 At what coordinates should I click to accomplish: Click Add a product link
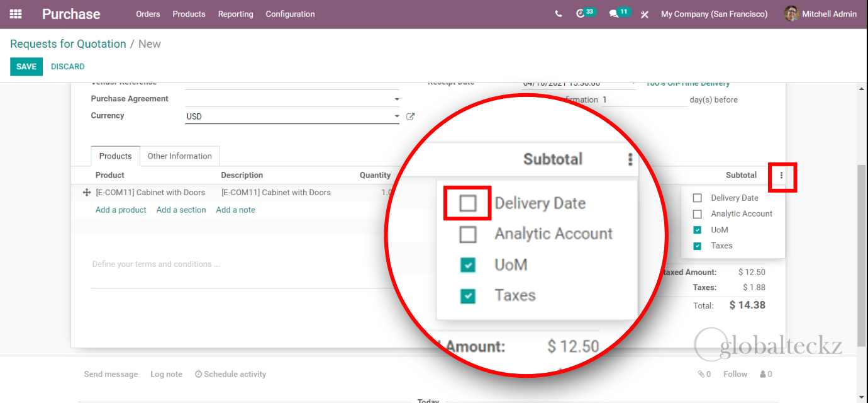click(x=121, y=210)
